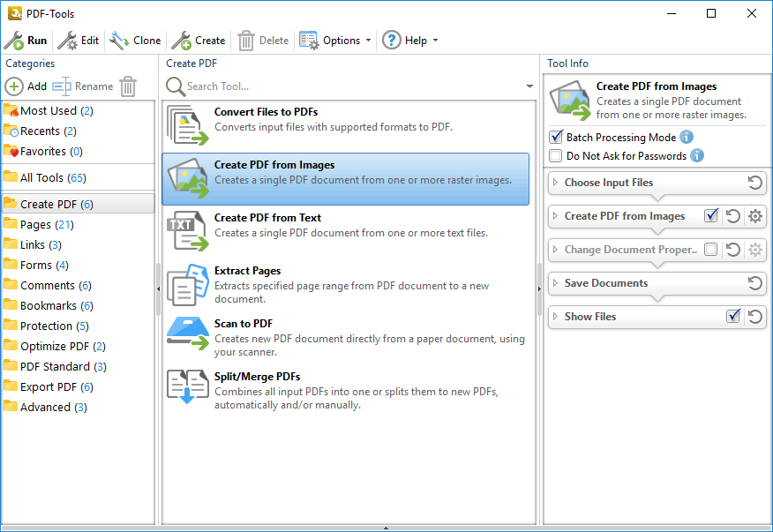Click info icon beside Batch Processing Mode
This screenshot has height=532, width=773.
point(687,137)
